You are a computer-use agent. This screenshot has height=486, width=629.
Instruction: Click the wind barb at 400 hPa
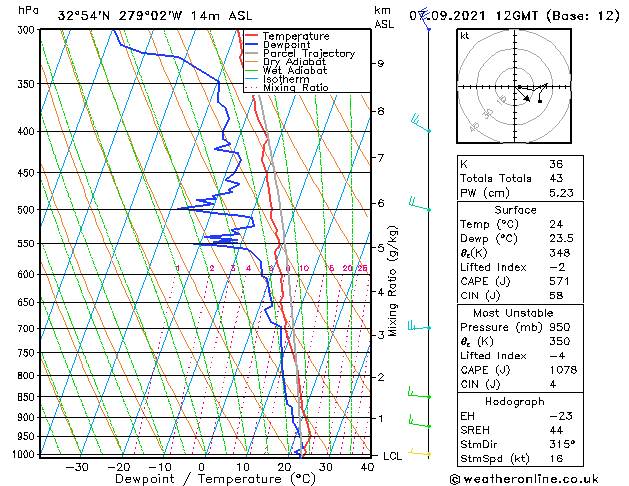click(419, 125)
